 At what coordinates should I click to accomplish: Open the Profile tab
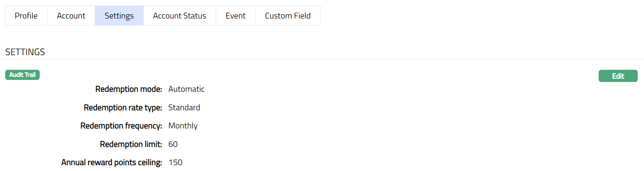pyautogui.click(x=26, y=16)
